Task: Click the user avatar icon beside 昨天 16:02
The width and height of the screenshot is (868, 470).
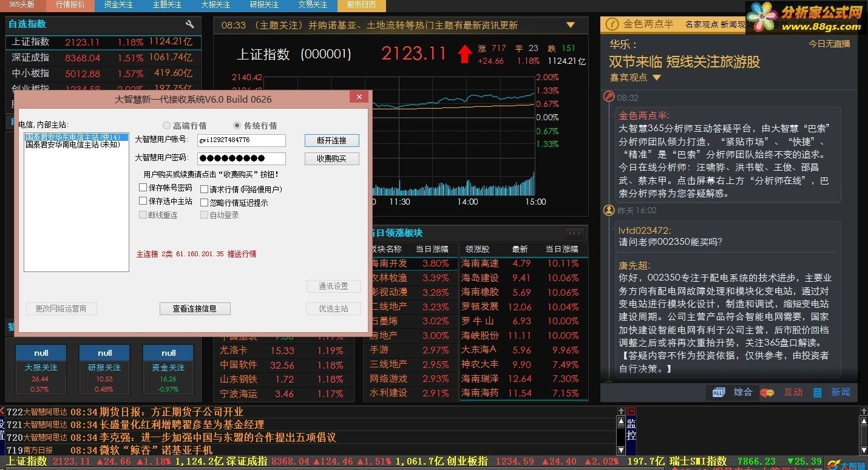Action: [x=609, y=210]
